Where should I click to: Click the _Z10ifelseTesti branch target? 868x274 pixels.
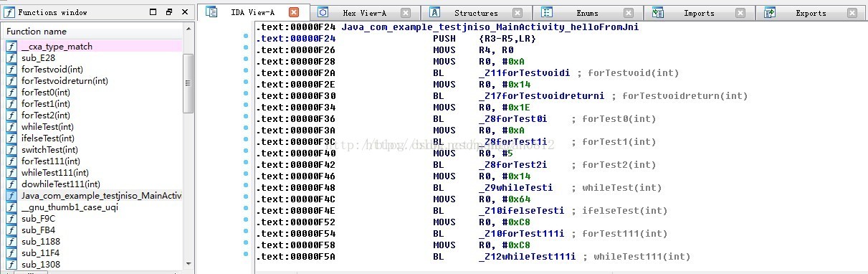[521, 210]
